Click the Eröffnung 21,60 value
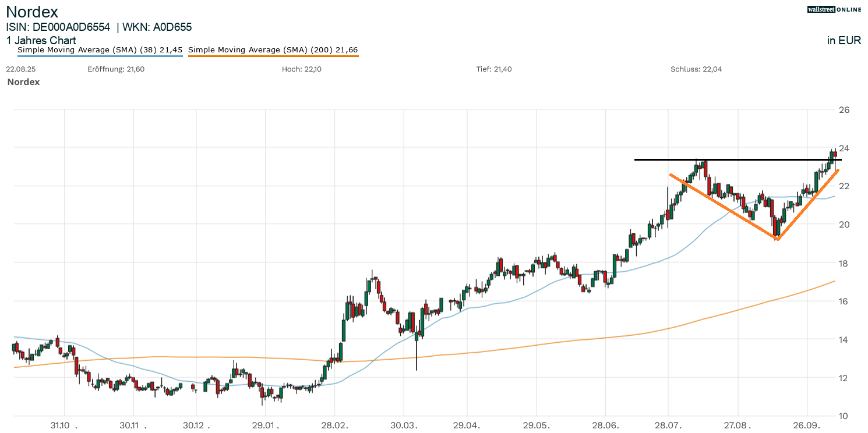 coord(115,69)
